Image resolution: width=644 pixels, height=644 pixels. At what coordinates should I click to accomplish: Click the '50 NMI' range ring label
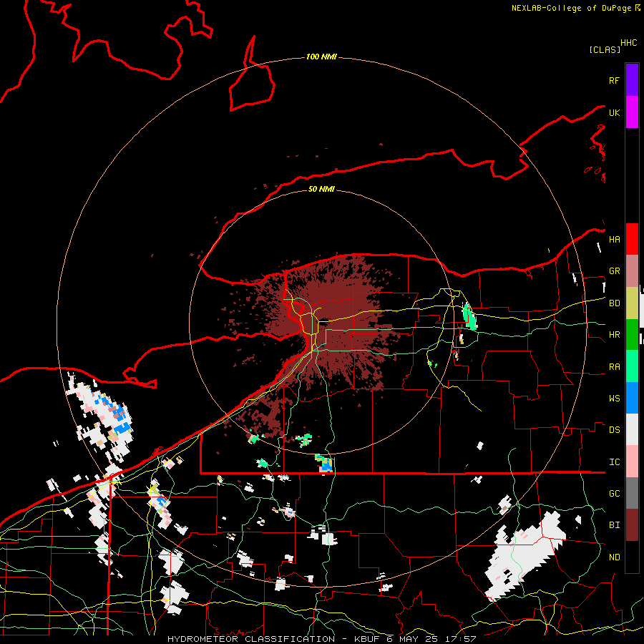(321, 189)
